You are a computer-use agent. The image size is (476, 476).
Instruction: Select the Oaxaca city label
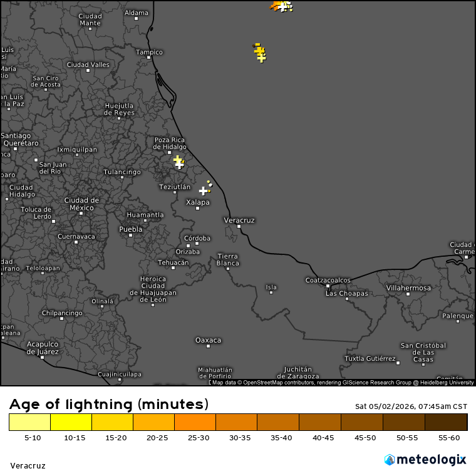click(x=208, y=340)
